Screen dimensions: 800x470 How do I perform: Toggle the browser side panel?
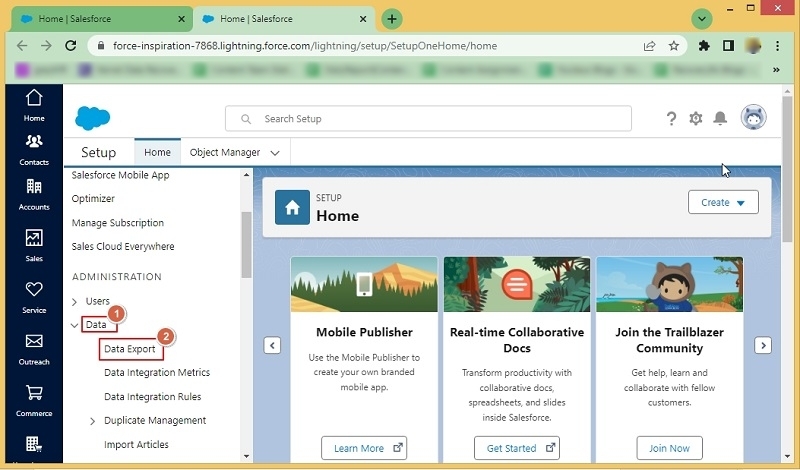[728, 46]
